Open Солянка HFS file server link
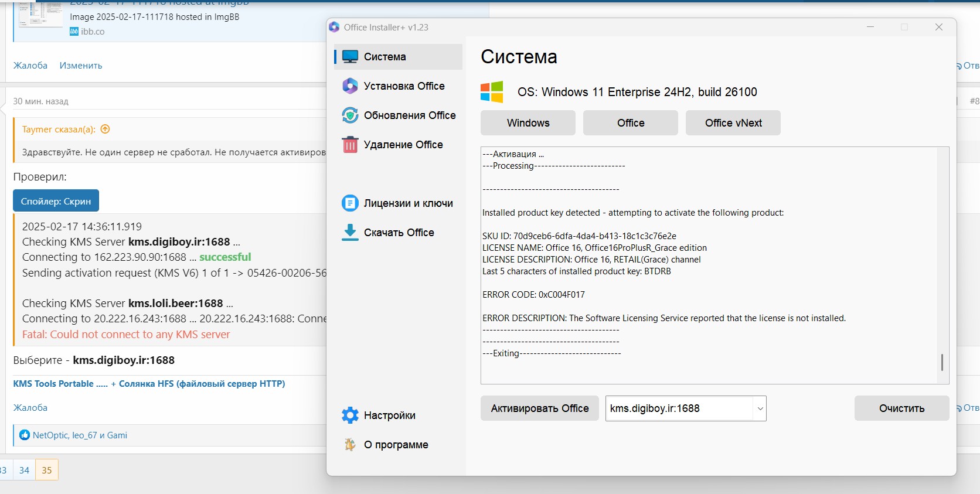Image resolution: width=980 pixels, height=494 pixels. pyautogui.click(x=202, y=384)
